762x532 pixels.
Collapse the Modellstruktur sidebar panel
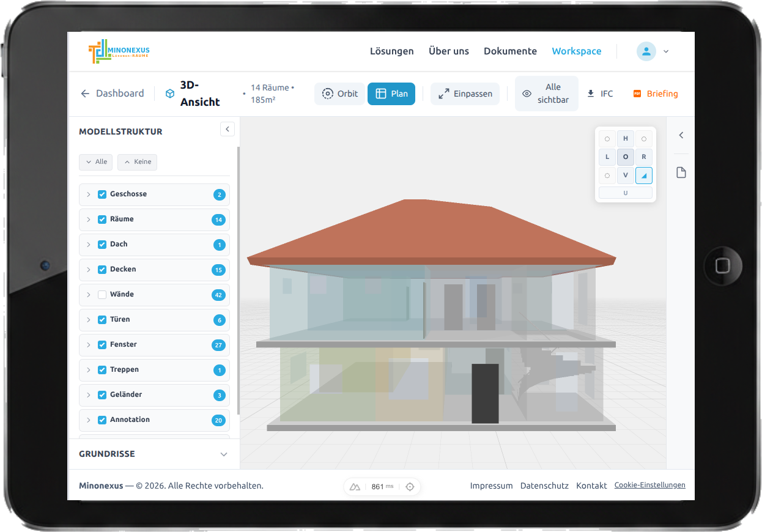point(227,129)
